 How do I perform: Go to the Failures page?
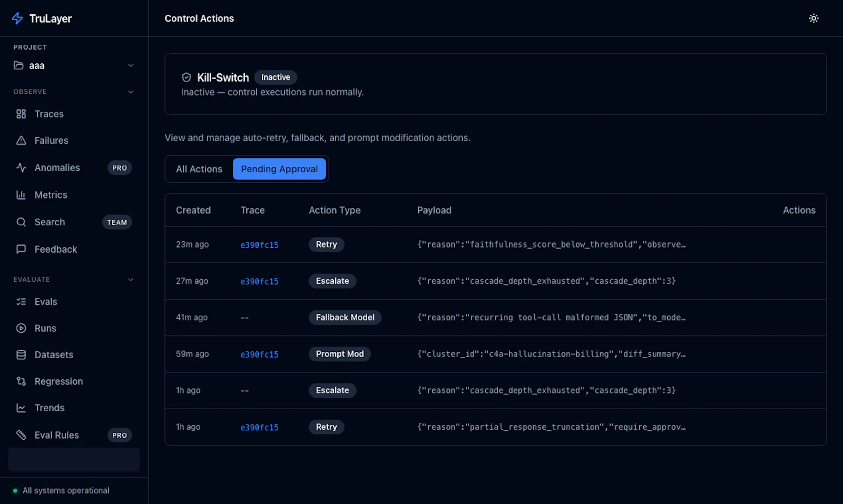pos(74,141)
